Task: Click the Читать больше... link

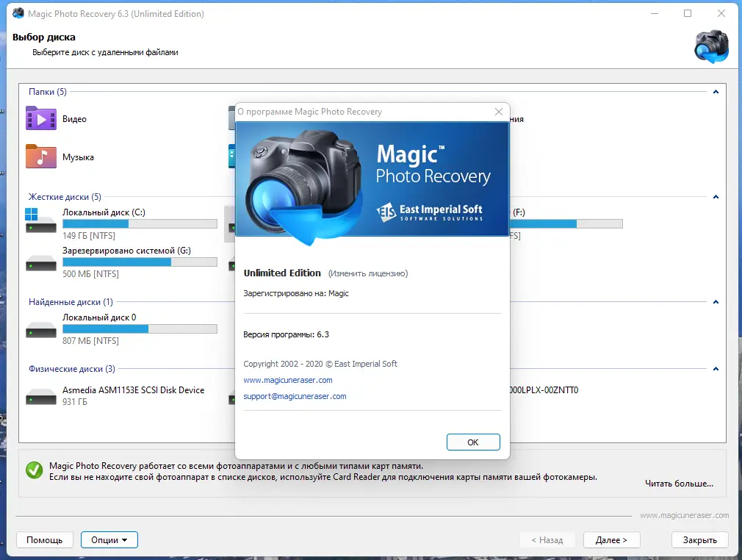Action: pos(679,484)
